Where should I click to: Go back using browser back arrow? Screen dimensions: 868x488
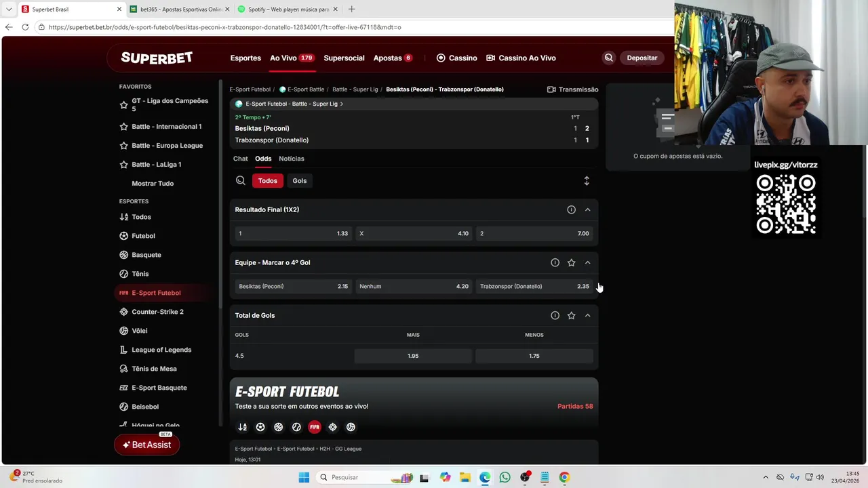(9, 27)
